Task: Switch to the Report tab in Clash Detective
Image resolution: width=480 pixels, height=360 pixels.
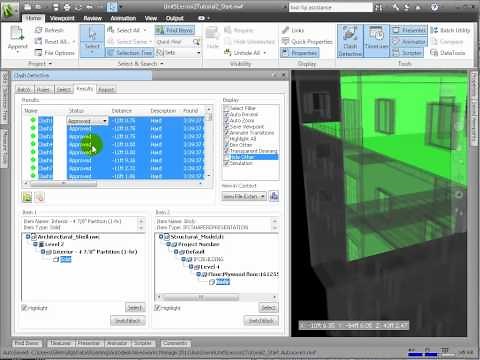Action: (x=106, y=89)
